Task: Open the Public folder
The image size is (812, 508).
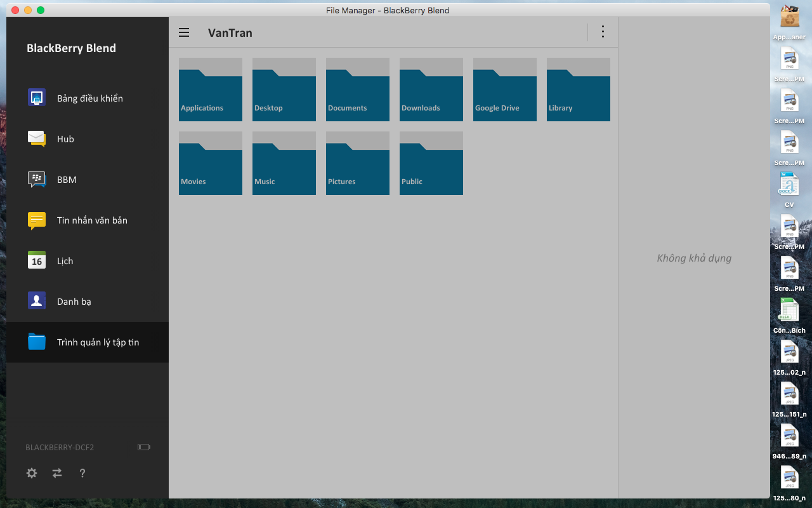Action: tap(431, 163)
